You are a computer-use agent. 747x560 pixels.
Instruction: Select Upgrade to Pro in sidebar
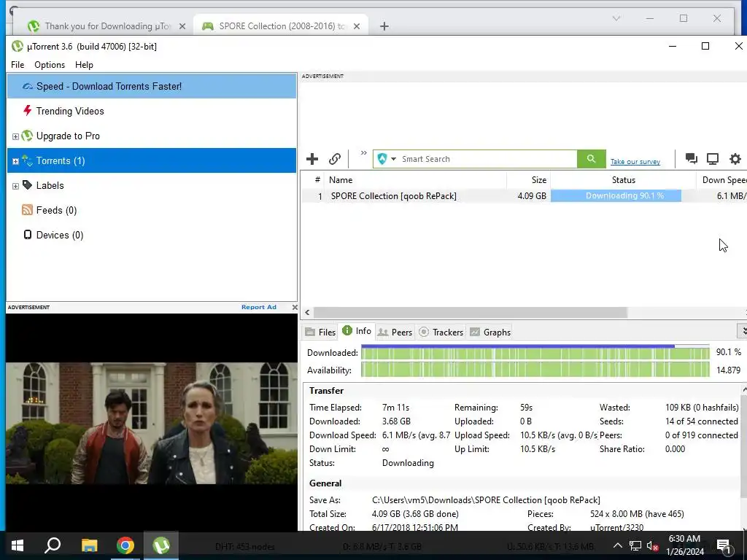152,136
